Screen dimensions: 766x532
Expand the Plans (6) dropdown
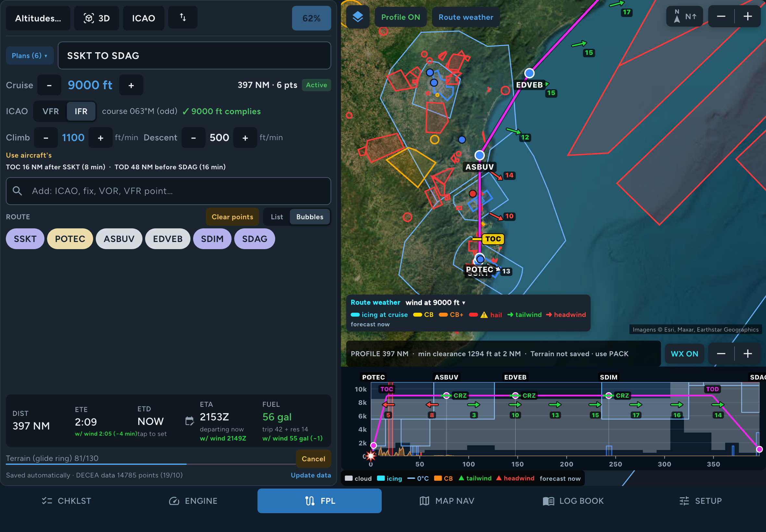coord(29,56)
